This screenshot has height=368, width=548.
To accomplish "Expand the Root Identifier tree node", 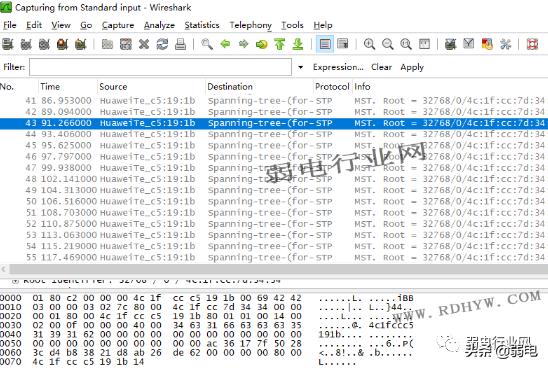I will pyautogui.click(x=15, y=281).
